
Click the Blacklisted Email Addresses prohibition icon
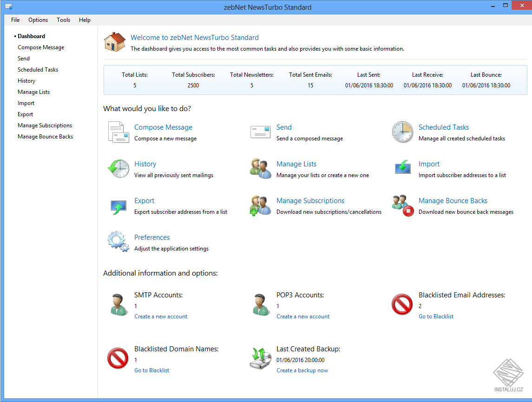402,304
